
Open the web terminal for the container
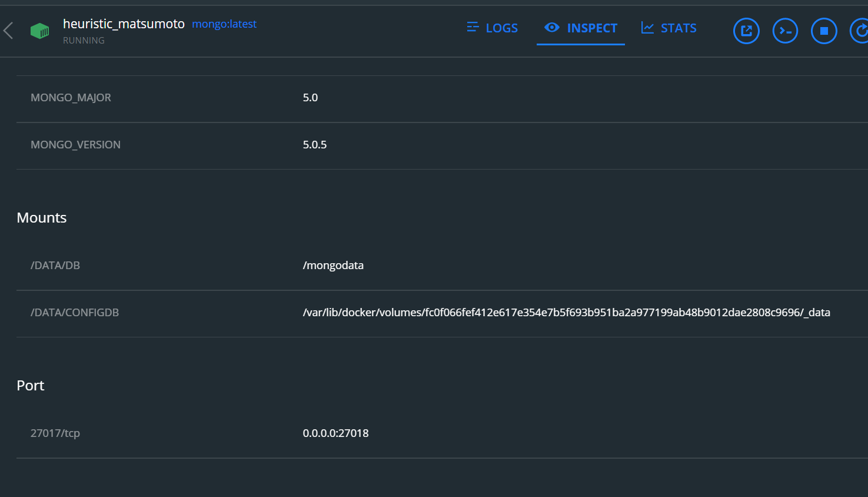click(785, 31)
